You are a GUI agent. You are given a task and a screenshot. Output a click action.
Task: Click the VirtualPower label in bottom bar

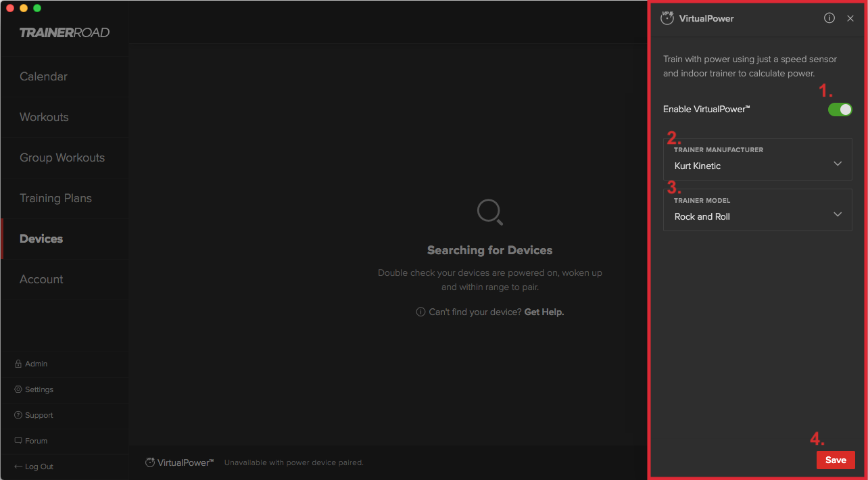point(185,462)
